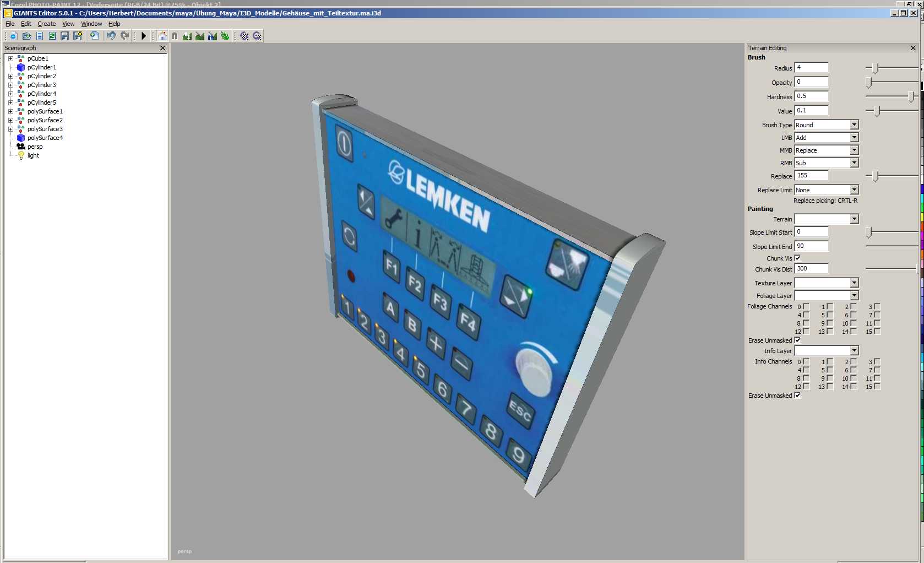This screenshot has height=563, width=924.
Task: Click the blue lined document toolbar icon
Action: (x=40, y=36)
